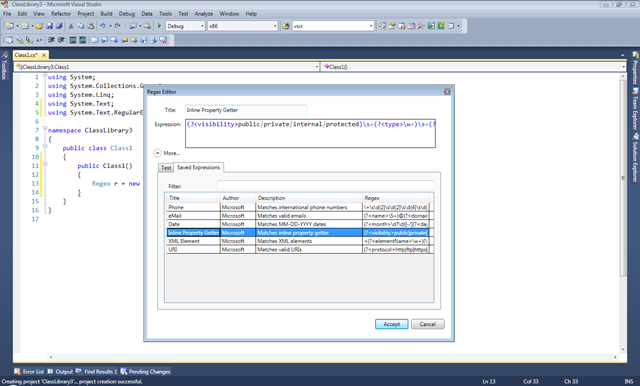Click the Author column header

[x=238, y=198]
